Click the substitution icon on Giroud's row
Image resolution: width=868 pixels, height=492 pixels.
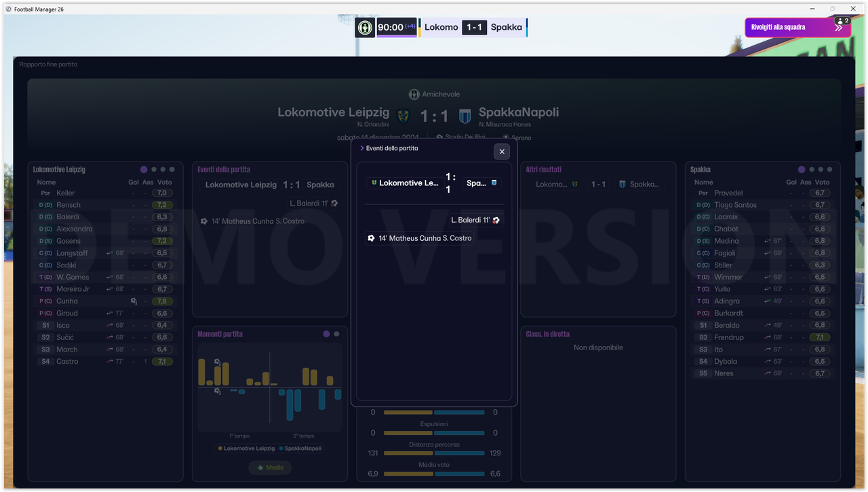[110, 314]
